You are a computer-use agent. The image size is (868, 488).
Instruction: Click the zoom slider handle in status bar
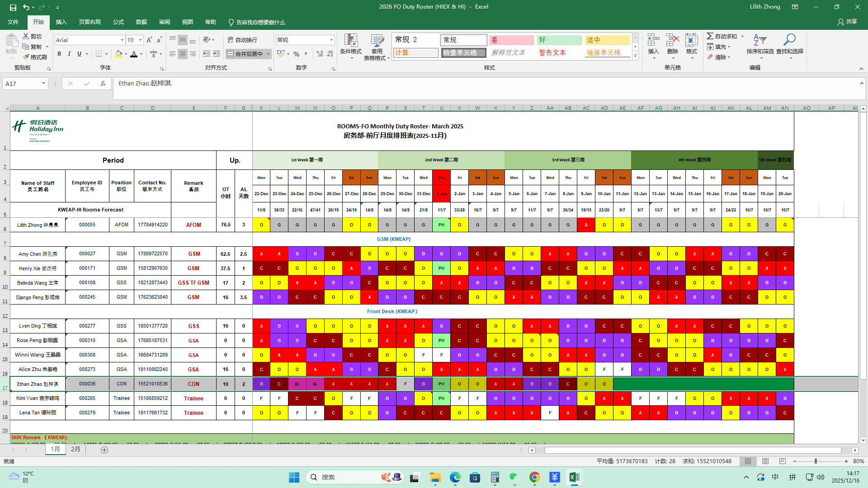(x=816, y=461)
